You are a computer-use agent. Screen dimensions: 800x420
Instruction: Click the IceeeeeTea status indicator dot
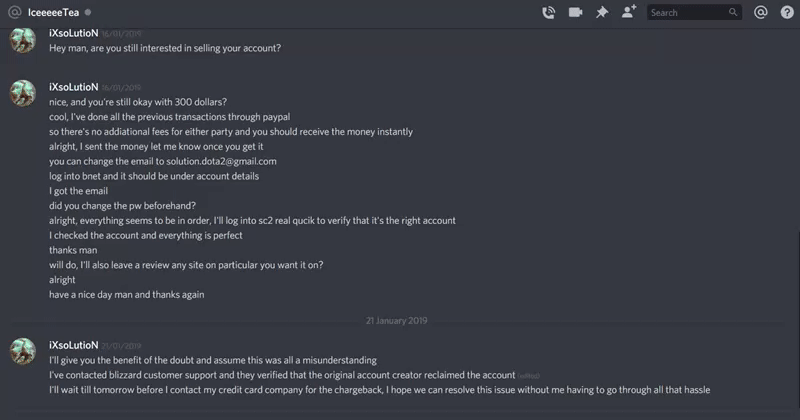pyautogui.click(x=88, y=13)
